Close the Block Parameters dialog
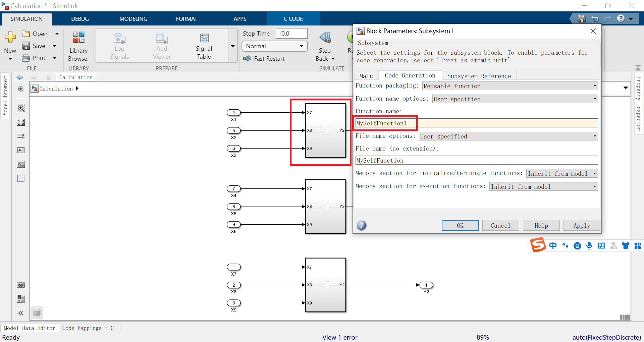Viewport: 644px width, 342px height. [x=593, y=31]
